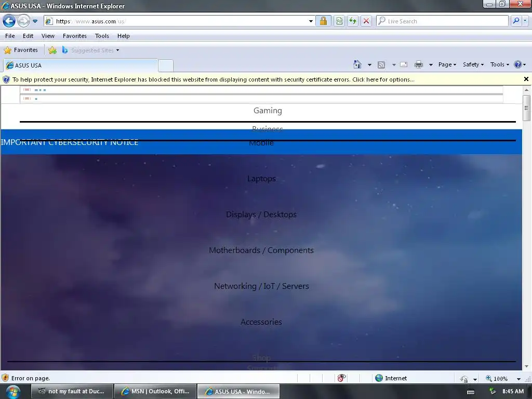The width and height of the screenshot is (532, 399).
Task: Click the Internet zone globe icon
Action: point(379,378)
